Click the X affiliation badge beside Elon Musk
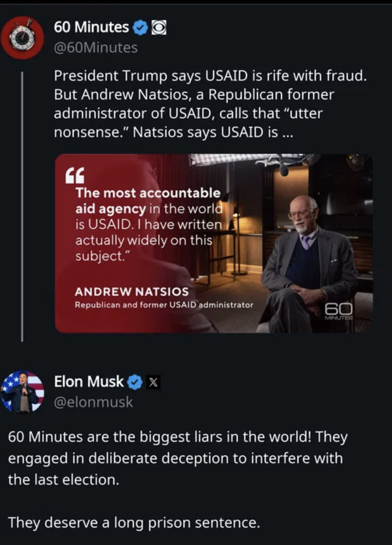This screenshot has height=545, width=392. [153, 382]
